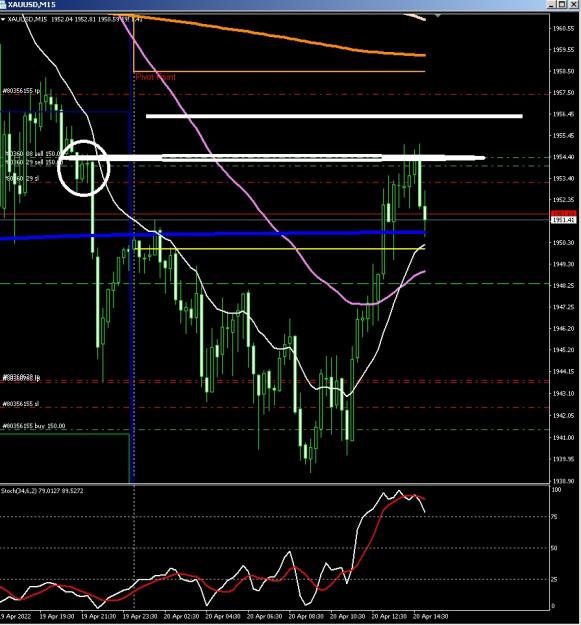The height and width of the screenshot is (625, 581).
Task: Select the #80356155 tp order line label
Action: tap(21, 91)
